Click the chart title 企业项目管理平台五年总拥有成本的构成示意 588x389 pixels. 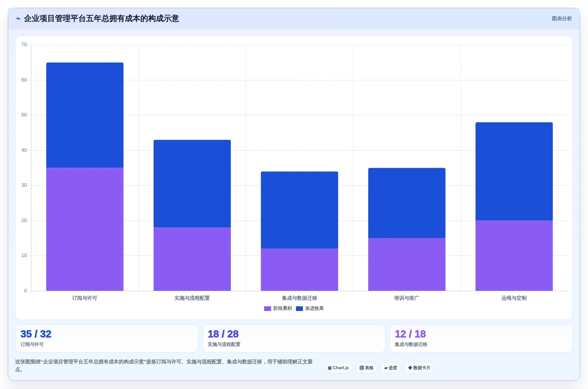coord(102,19)
